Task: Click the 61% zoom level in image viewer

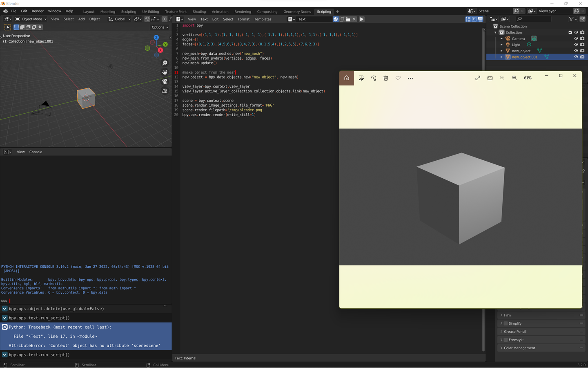Action: point(527,78)
